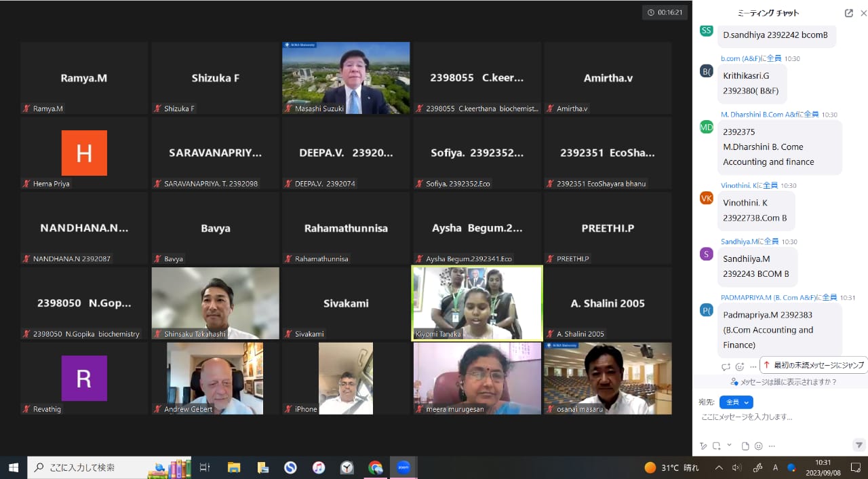Open the text formatting tool in chat
The height and width of the screenshot is (479, 868).
pos(703,446)
